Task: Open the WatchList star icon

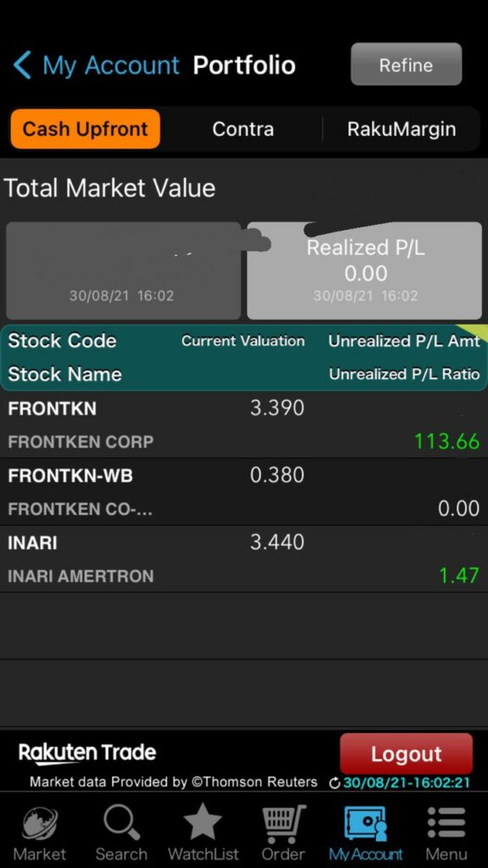Action: (202, 822)
